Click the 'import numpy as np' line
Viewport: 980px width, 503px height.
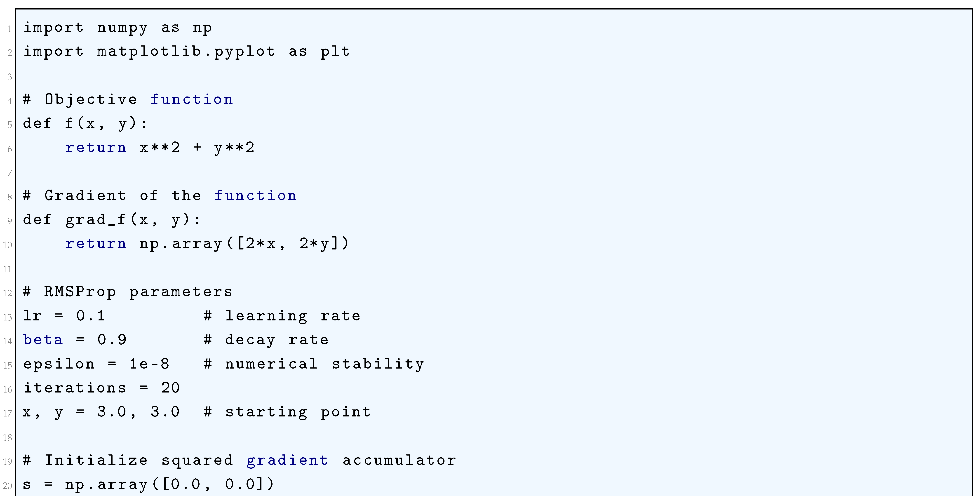click(118, 28)
